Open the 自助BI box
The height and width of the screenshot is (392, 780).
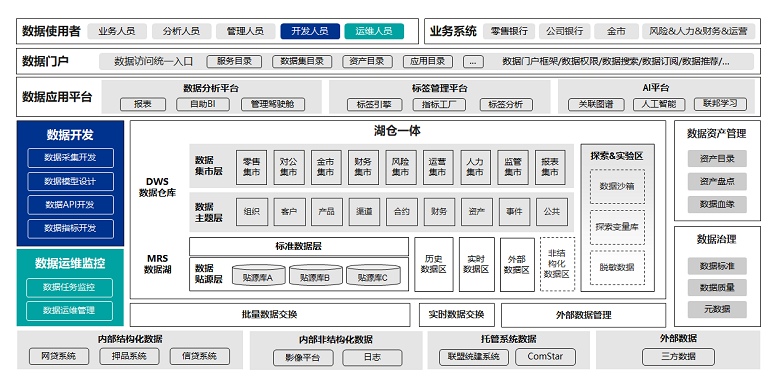(203, 104)
